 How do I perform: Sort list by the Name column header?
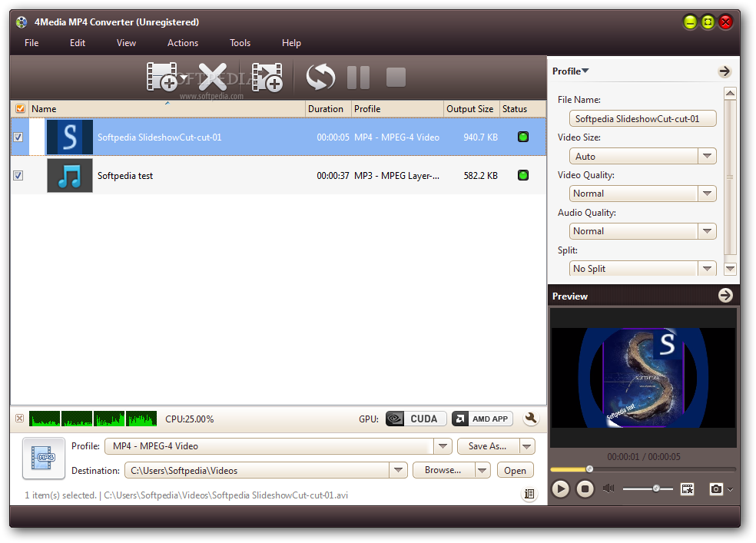pos(167,109)
